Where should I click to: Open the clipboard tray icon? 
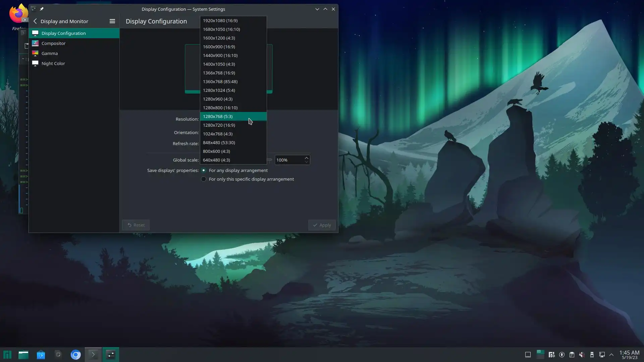pyautogui.click(x=572, y=355)
